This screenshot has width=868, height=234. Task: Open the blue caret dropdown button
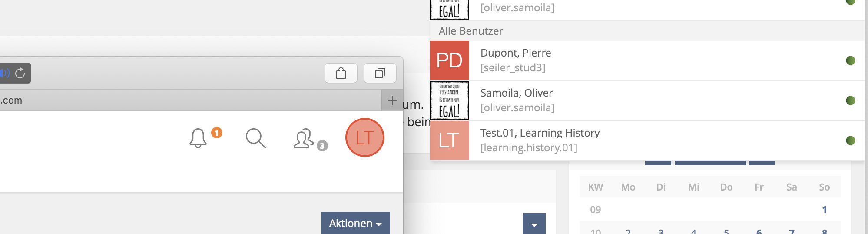[534, 224]
